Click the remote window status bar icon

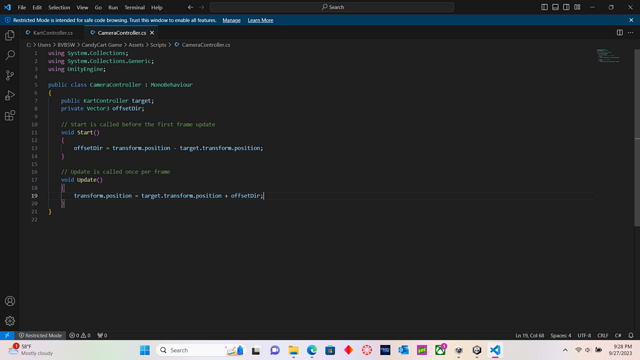click(7, 335)
